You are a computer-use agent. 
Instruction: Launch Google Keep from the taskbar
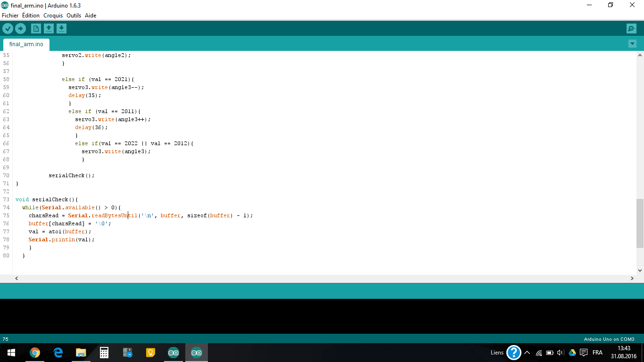(x=150, y=352)
